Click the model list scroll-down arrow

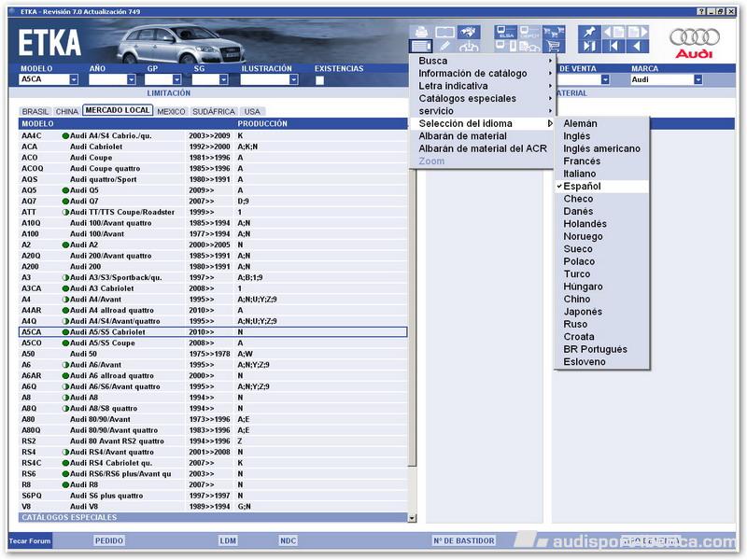pyautogui.click(x=412, y=518)
